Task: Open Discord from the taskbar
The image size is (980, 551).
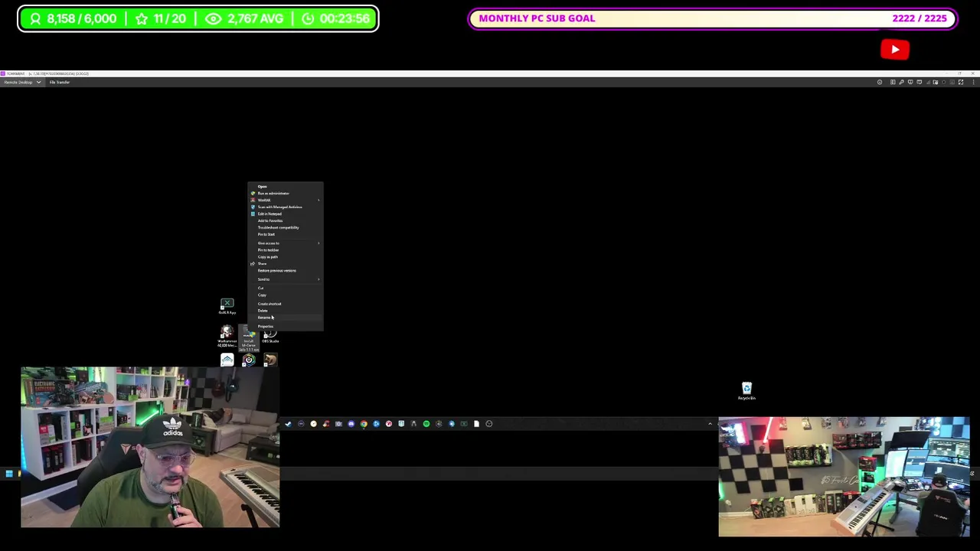Action: 351,424
